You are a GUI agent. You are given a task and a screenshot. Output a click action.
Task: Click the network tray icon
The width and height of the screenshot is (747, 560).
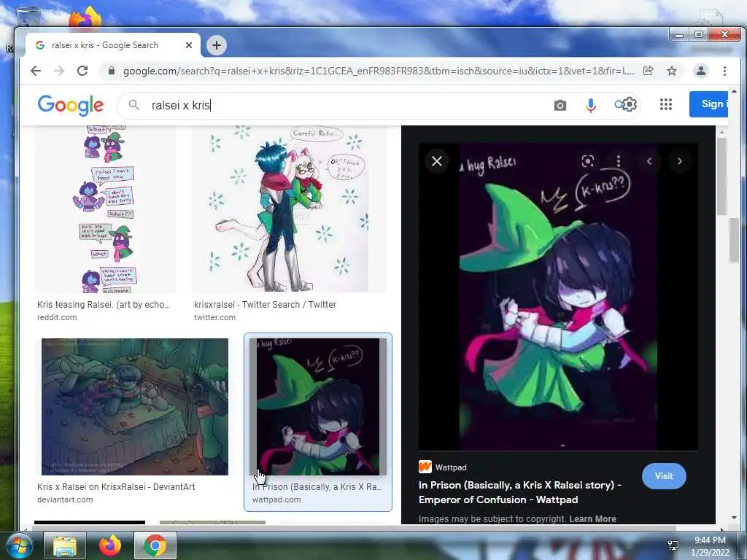673,545
